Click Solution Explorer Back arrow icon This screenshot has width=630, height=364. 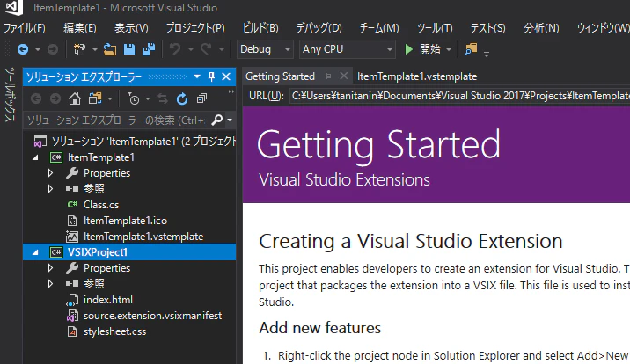[36, 98]
